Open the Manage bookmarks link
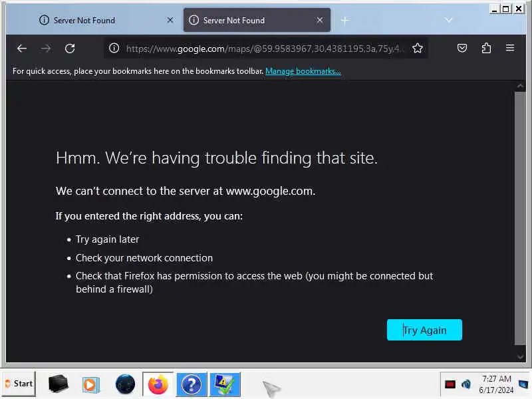 tap(303, 71)
